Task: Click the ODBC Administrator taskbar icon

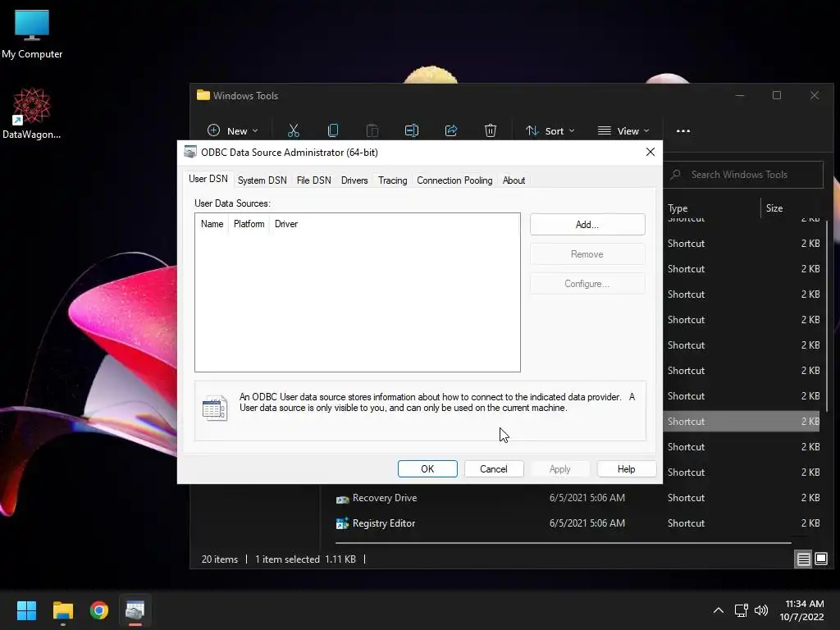Action: tap(135, 610)
